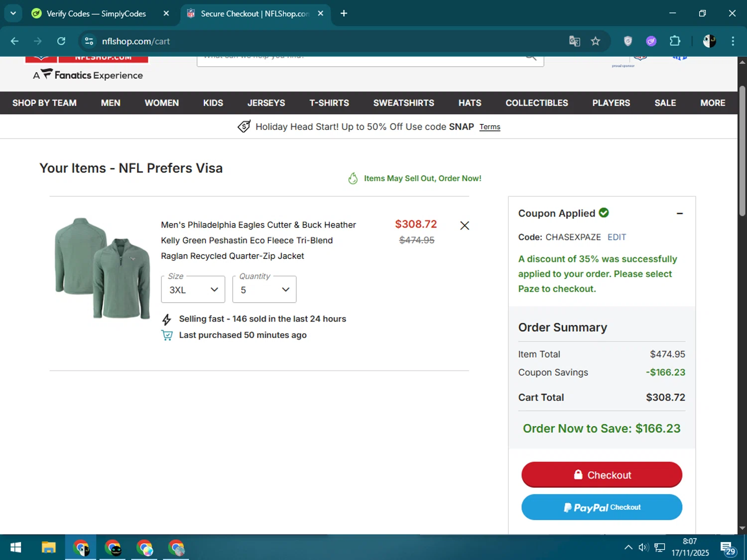Click the purple extension icon
This screenshot has width=747, height=560.
(651, 41)
